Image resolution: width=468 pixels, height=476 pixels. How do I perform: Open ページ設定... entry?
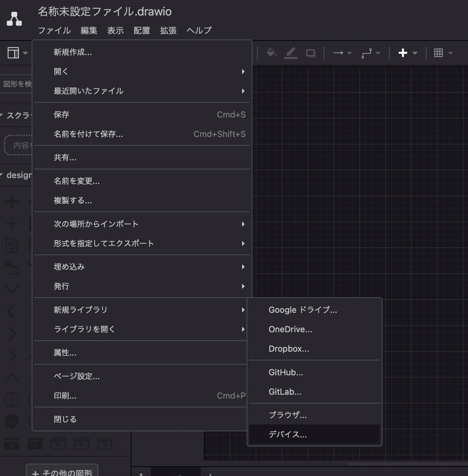[141, 376]
